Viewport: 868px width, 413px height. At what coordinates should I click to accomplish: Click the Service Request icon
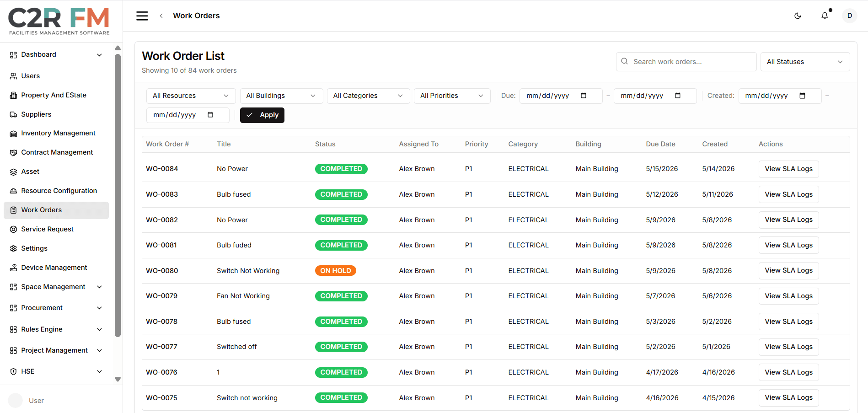pos(13,229)
